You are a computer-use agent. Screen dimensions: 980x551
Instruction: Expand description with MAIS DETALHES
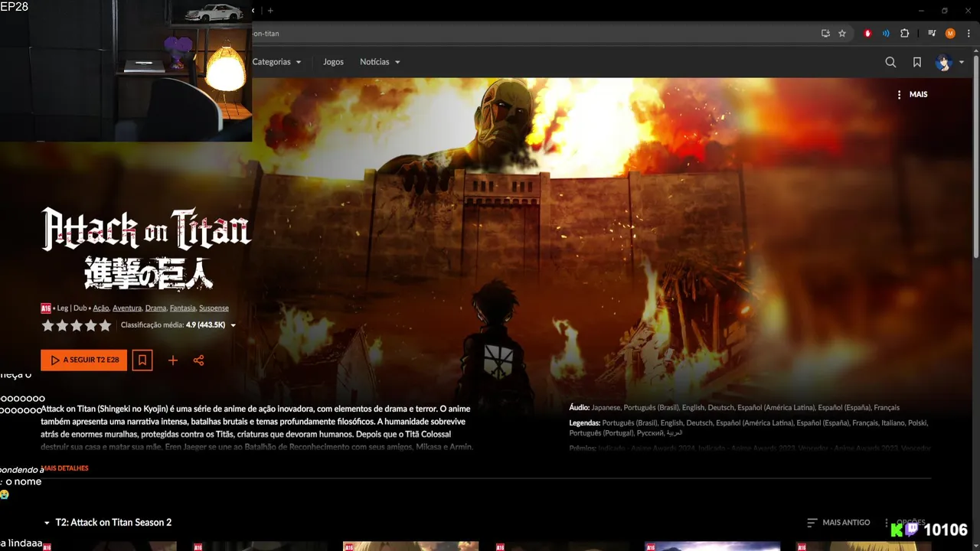[x=66, y=468]
